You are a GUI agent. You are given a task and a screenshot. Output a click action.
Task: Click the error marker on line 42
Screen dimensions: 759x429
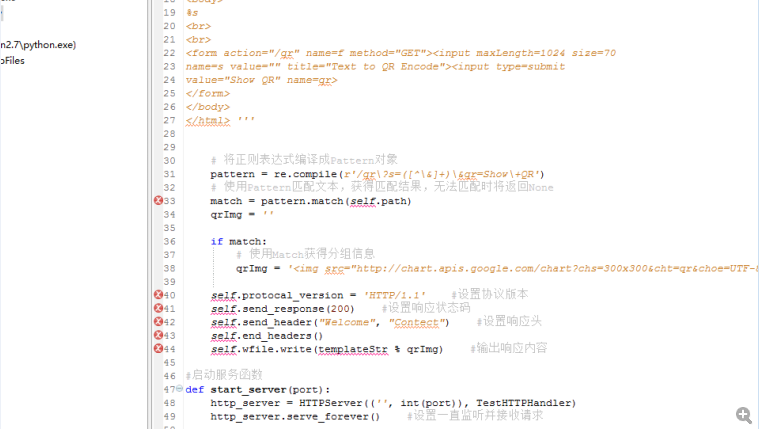158,322
